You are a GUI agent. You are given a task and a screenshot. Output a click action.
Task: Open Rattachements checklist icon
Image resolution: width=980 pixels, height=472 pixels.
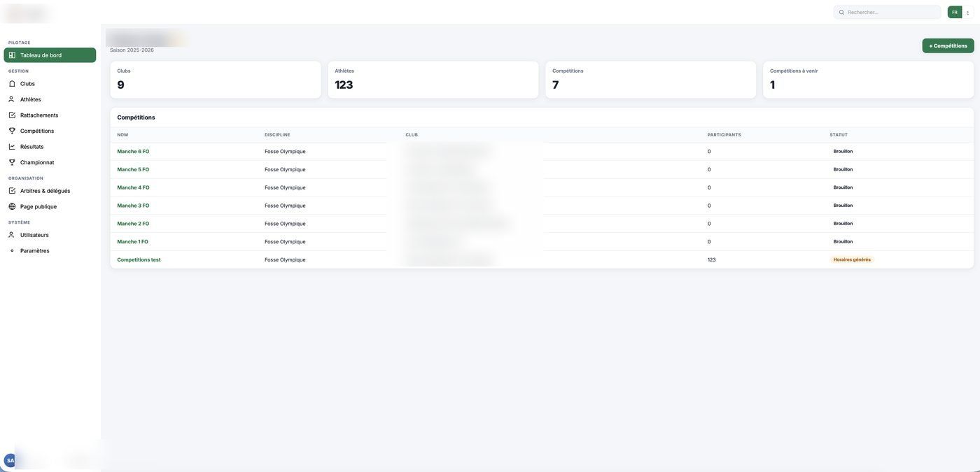[x=12, y=115]
